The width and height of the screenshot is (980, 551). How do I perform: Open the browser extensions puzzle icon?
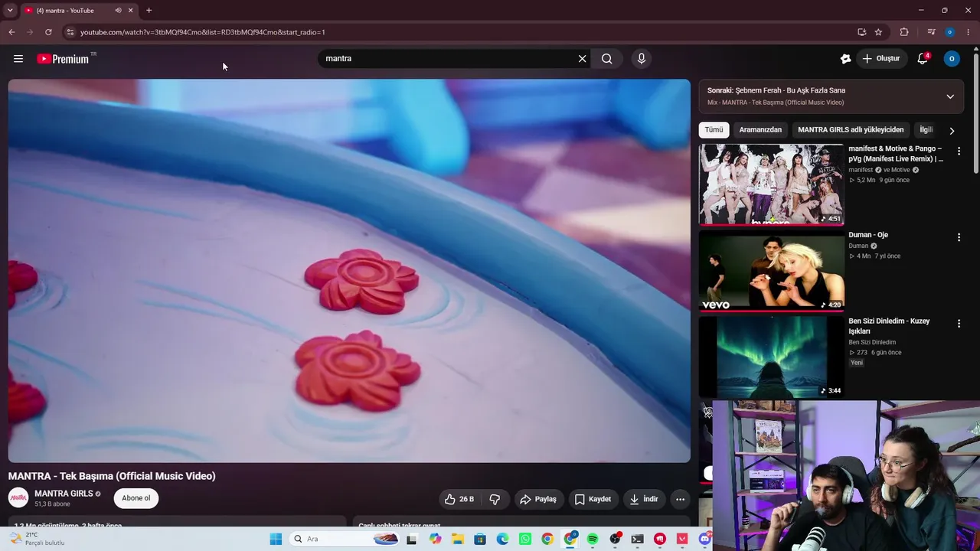904,32
